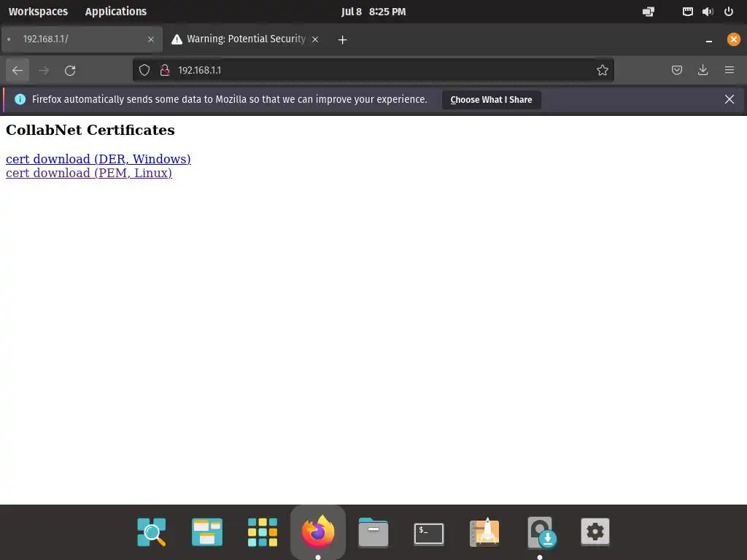Open the date and time Jul 8 menu
Screen dimensions: 747x560
click(373, 12)
